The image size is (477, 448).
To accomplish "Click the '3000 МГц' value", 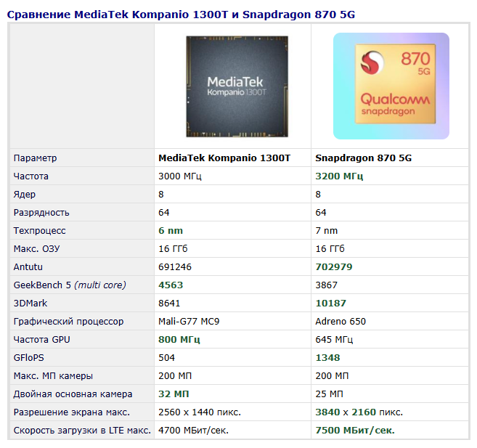I will tap(180, 176).
